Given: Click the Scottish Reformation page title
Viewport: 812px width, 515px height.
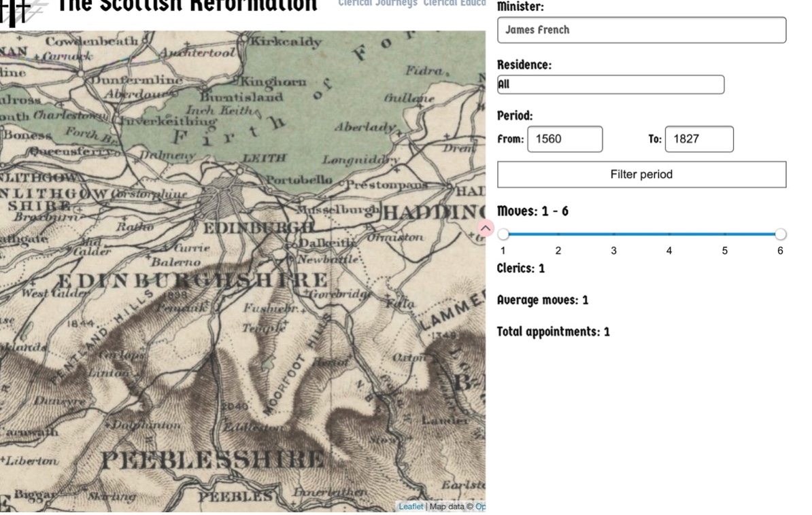Looking at the screenshot, I should (187, 5).
